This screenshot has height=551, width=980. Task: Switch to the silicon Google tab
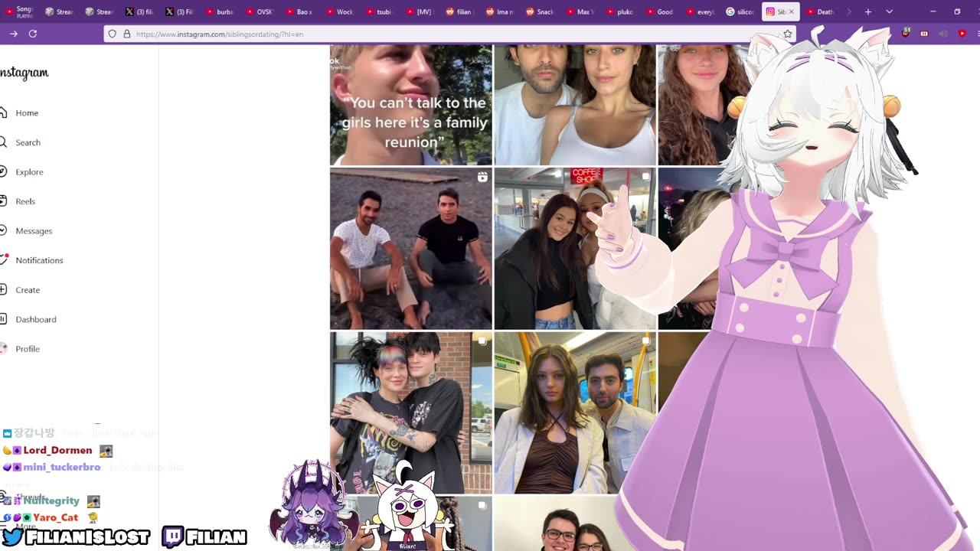pos(740,11)
